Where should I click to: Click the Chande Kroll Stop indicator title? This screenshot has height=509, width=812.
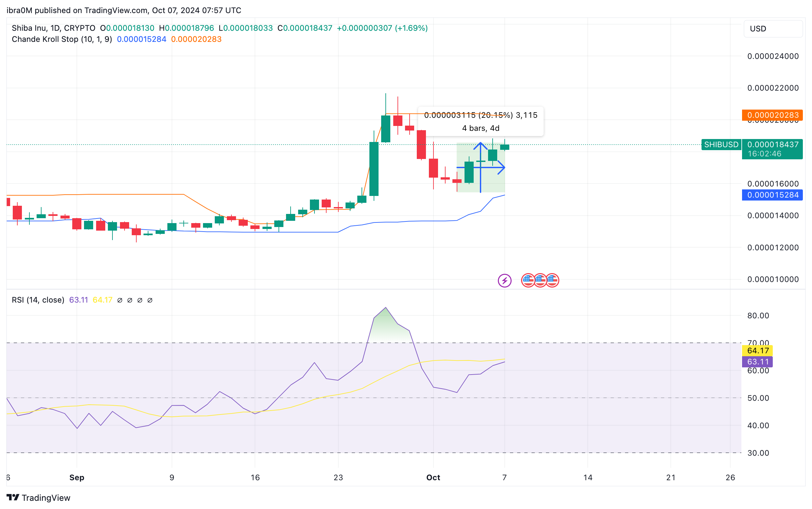[62, 39]
